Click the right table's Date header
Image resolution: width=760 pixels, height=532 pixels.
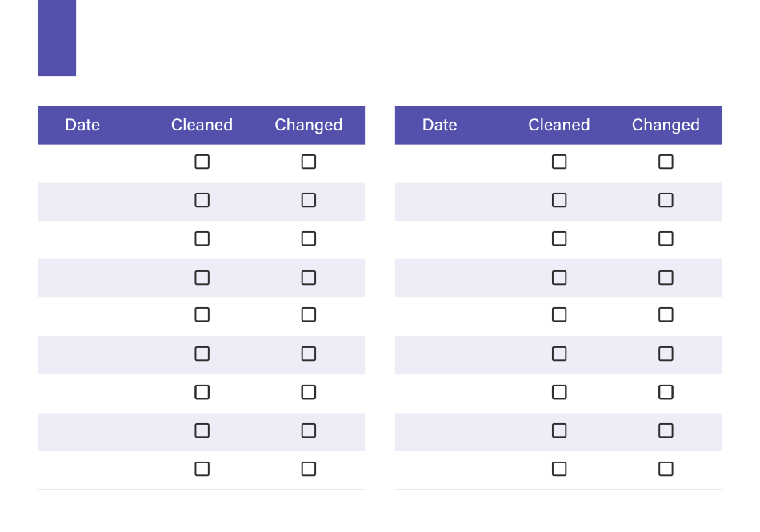[440, 125]
